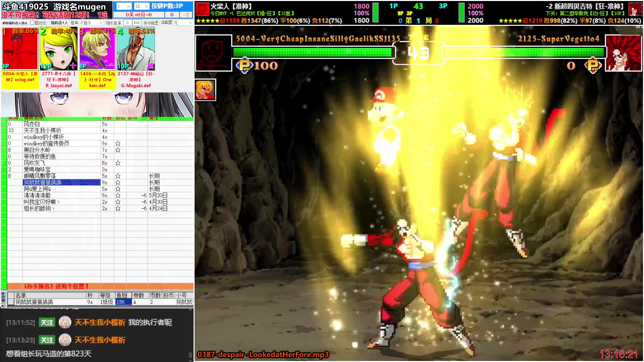The width and height of the screenshot is (644, 362).
Task: Click the orange -2 counter button
Action: (x=186, y=15)
